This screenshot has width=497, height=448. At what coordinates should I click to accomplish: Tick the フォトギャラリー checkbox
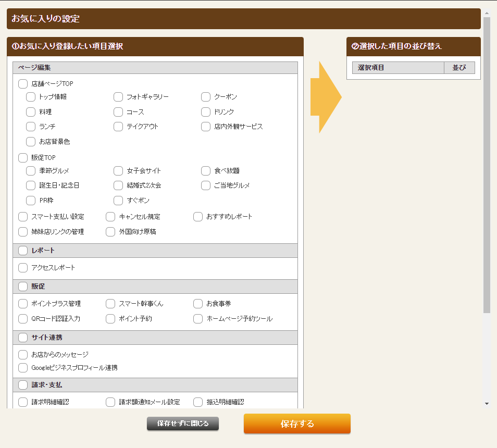click(118, 97)
